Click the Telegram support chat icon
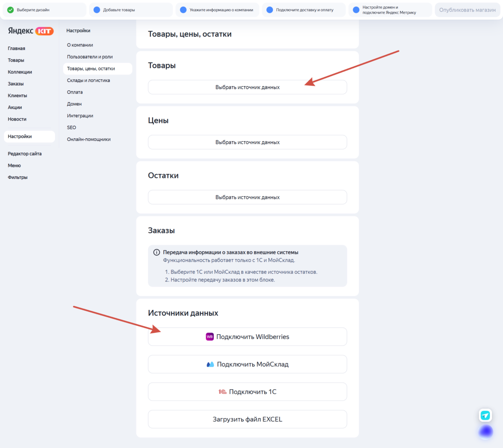 485,415
